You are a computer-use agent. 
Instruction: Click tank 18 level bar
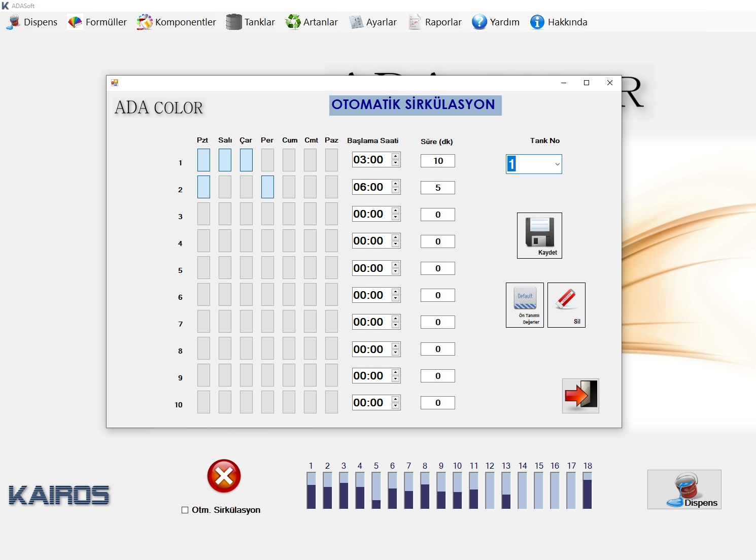588,490
